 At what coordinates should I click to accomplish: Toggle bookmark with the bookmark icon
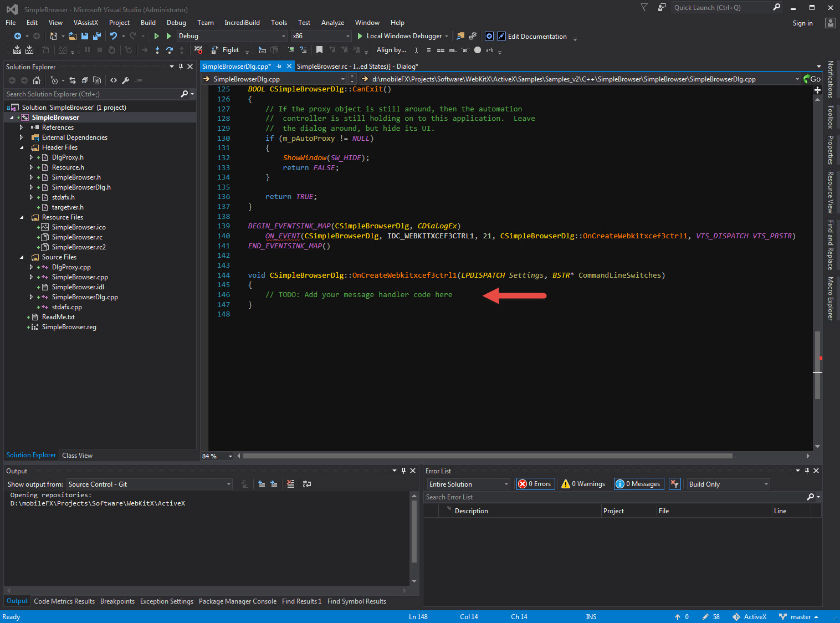pyautogui.click(x=319, y=50)
